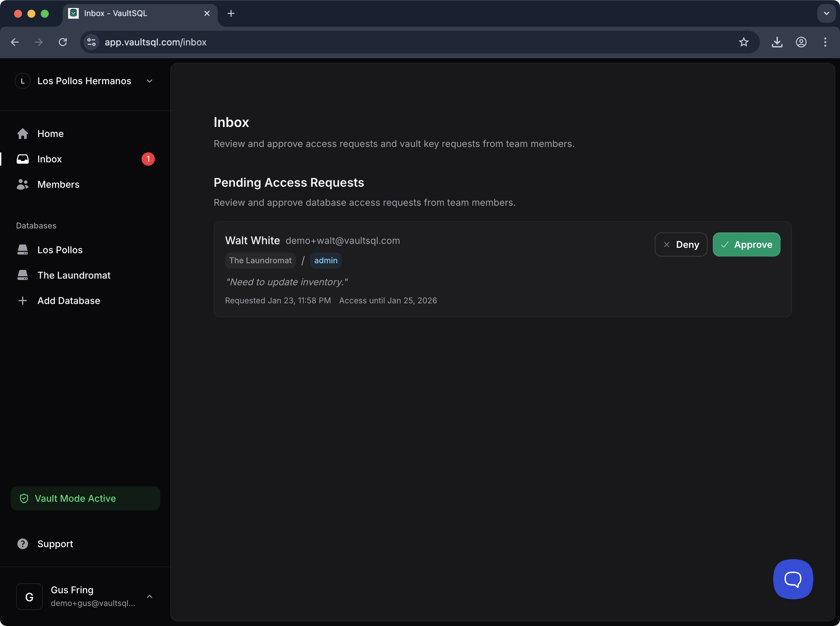The height and width of the screenshot is (626, 840).
Task: Click the plus icon to Add Database
Action: [x=23, y=301]
